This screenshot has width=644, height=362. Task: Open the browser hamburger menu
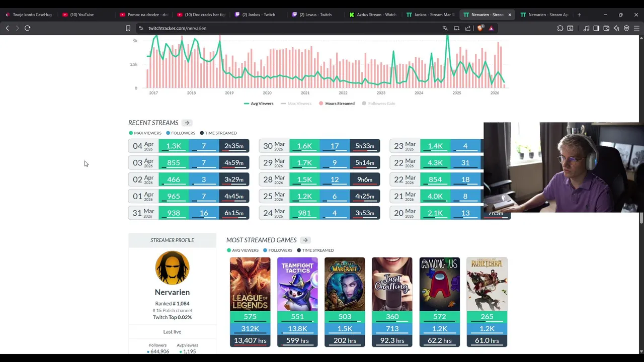coord(636,28)
